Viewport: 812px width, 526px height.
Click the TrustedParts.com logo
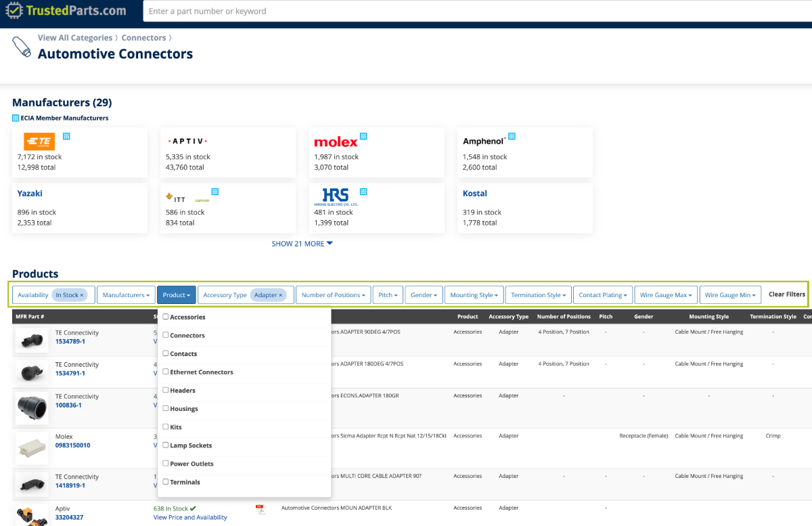[66, 11]
